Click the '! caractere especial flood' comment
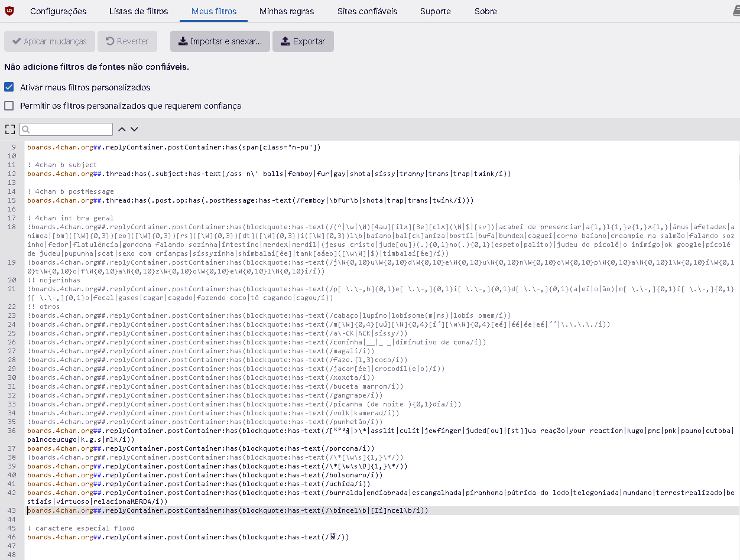This screenshot has height=560, width=740. [x=81, y=528]
